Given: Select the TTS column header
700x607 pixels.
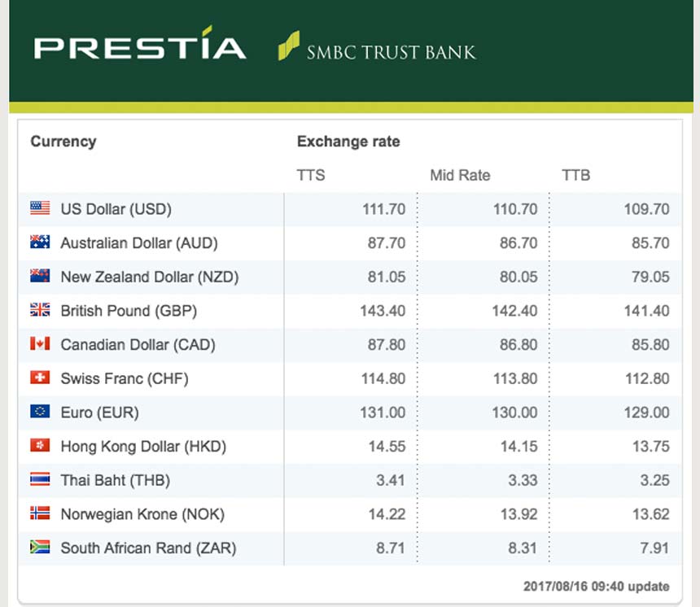Looking at the screenshot, I should click(311, 175).
